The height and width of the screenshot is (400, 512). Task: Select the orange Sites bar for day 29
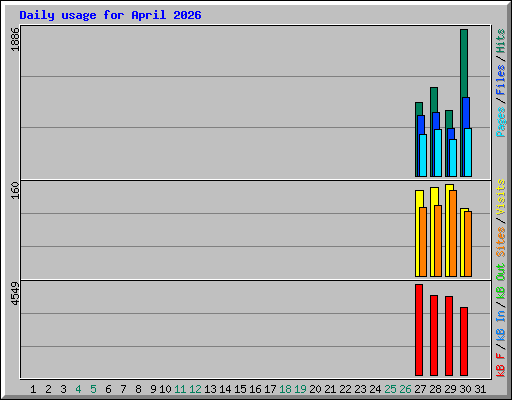453,233
